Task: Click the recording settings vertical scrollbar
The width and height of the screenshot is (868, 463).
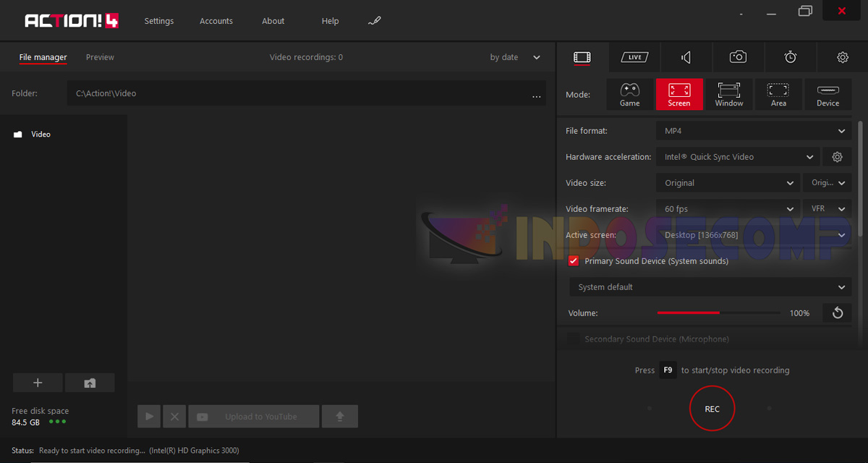Action: point(860,179)
